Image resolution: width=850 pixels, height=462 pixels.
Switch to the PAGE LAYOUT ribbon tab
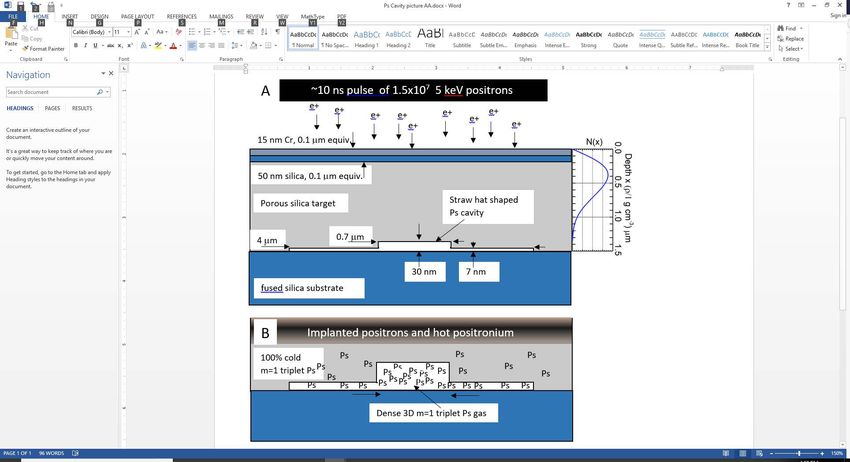(x=137, y=17)
